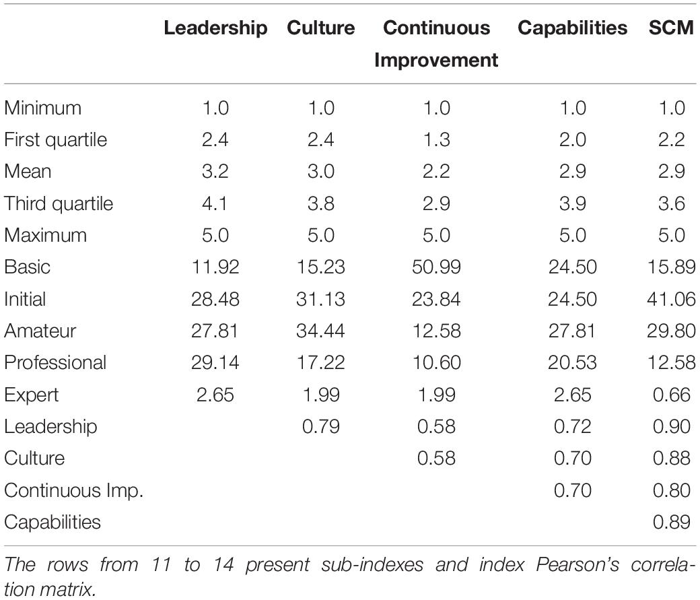Select the Third quartile row label
Screen dimensions: 700x600
tap(59, 203)
